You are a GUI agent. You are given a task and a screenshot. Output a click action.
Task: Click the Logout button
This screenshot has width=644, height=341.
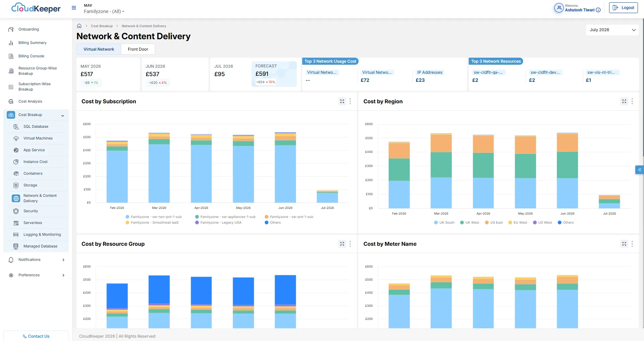coord(624,8)
